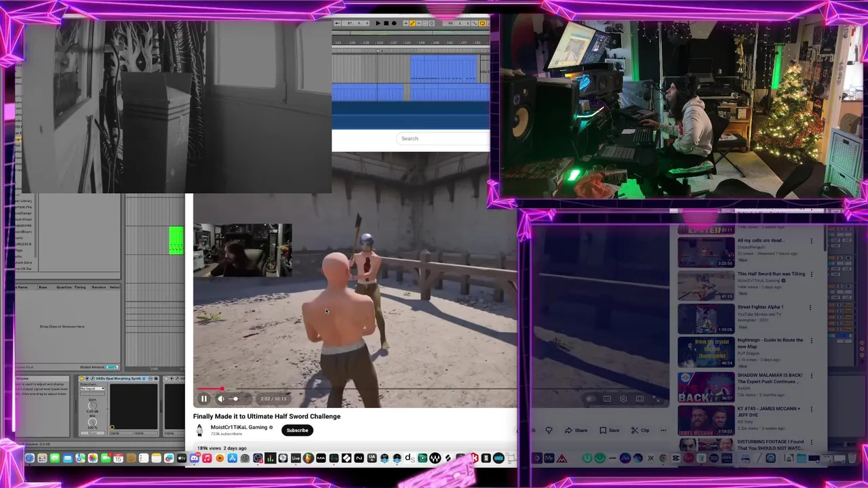The image size is (868, 488).
Task: Adjust the YouTube volume slider
Action: (235, 399)
